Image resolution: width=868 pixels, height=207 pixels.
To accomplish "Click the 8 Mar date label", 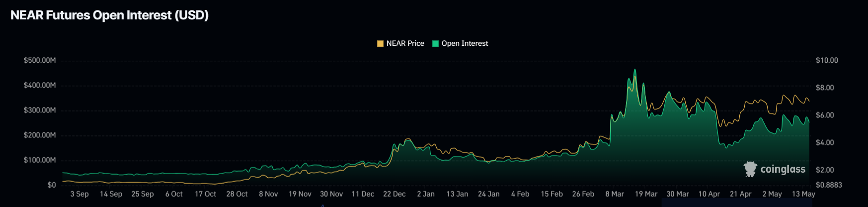I will pos(615,194).
